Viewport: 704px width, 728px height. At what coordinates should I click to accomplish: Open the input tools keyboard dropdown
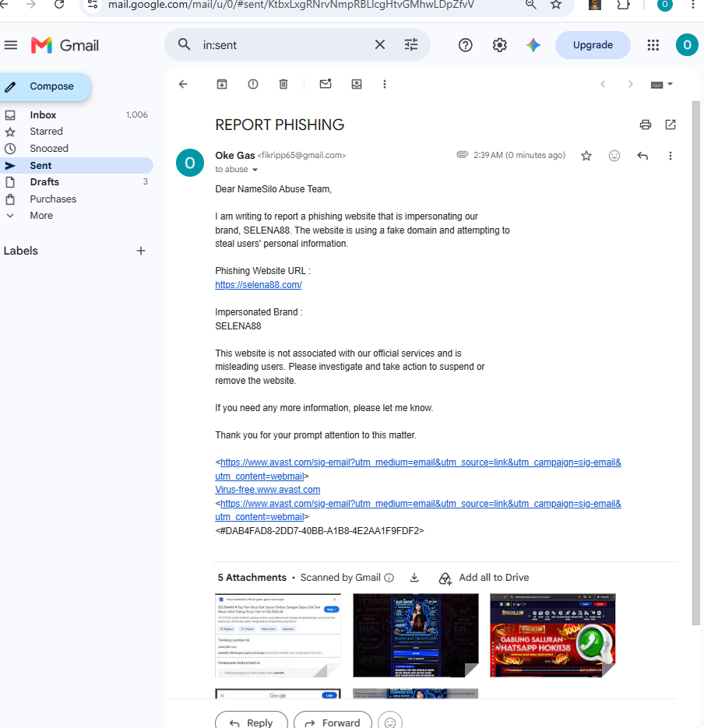click(662, 85)
